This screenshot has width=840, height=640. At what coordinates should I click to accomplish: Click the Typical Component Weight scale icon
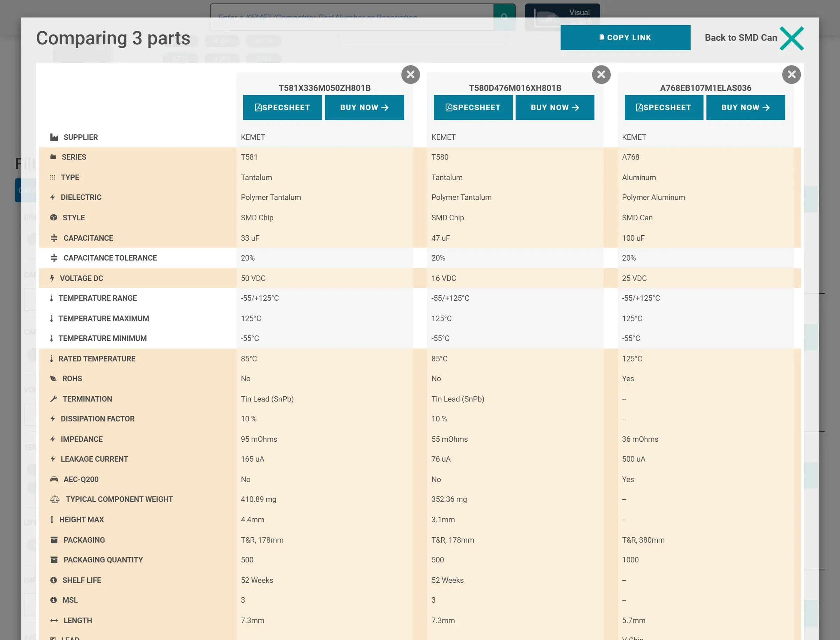click(55, 499)
